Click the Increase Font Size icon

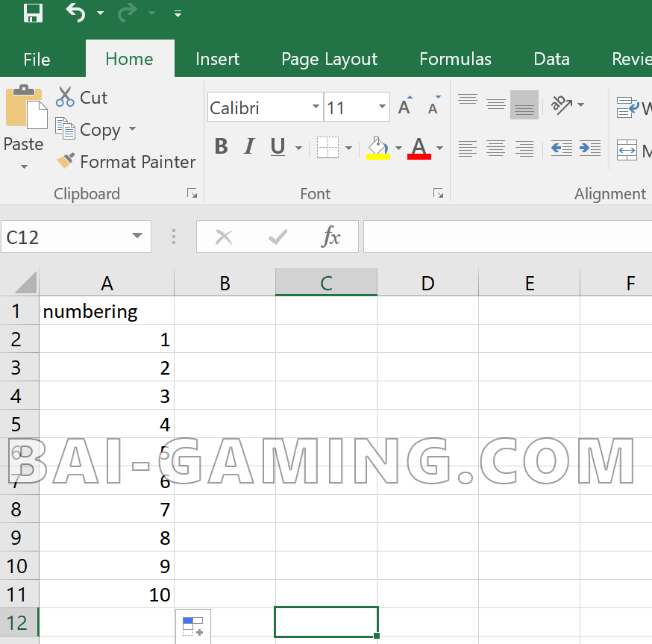point(405,107)
